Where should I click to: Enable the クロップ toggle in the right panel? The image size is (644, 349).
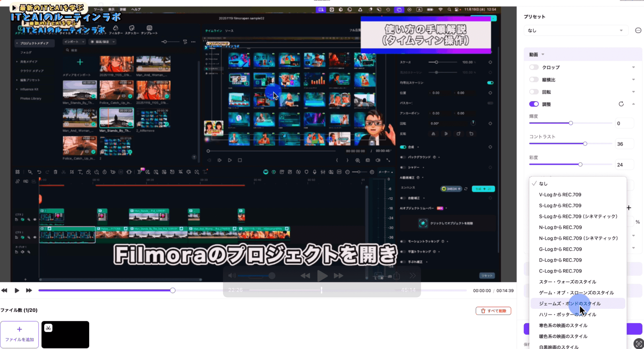click(534, 67)
